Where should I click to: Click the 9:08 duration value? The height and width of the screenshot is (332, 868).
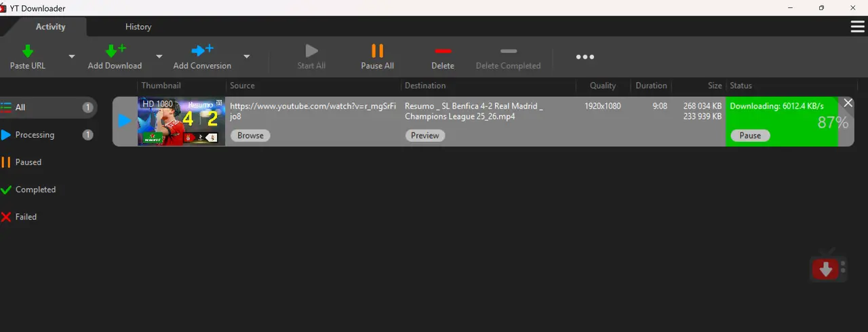point(660,106)
